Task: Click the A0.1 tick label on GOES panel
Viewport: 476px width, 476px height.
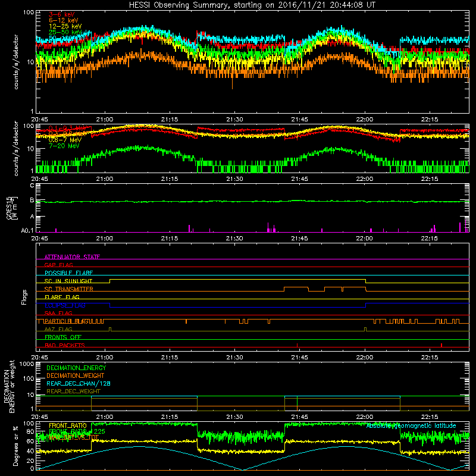Action: pos(27,231)
